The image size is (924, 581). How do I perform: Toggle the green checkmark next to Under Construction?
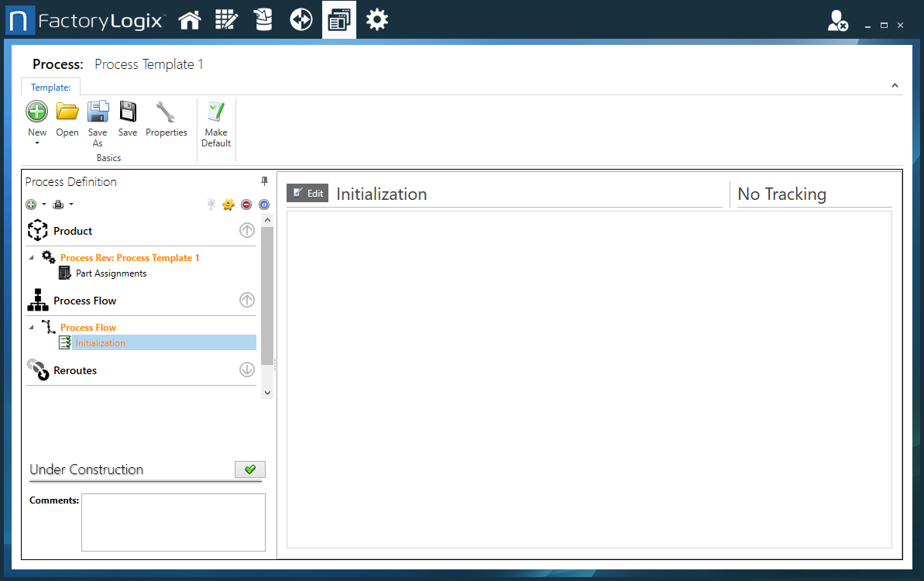pos(249,469)
